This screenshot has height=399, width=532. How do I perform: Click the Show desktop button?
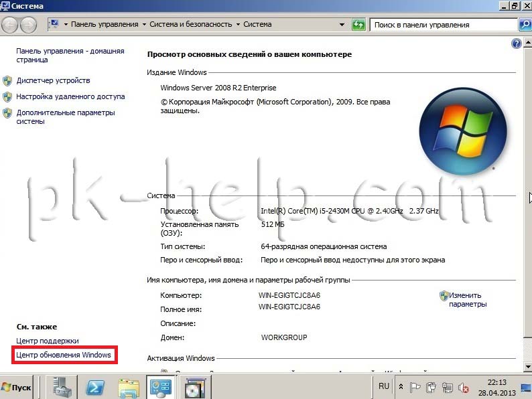[526, 387]
